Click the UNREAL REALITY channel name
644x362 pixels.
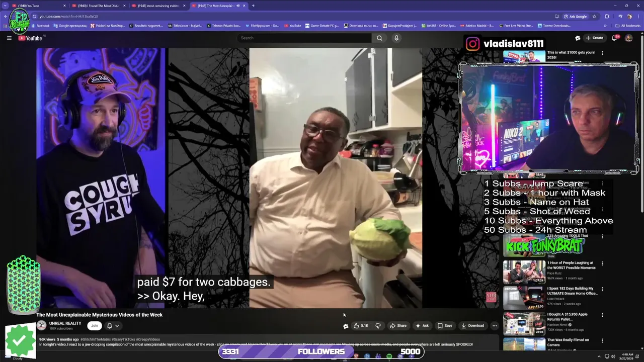click(65, 323)
